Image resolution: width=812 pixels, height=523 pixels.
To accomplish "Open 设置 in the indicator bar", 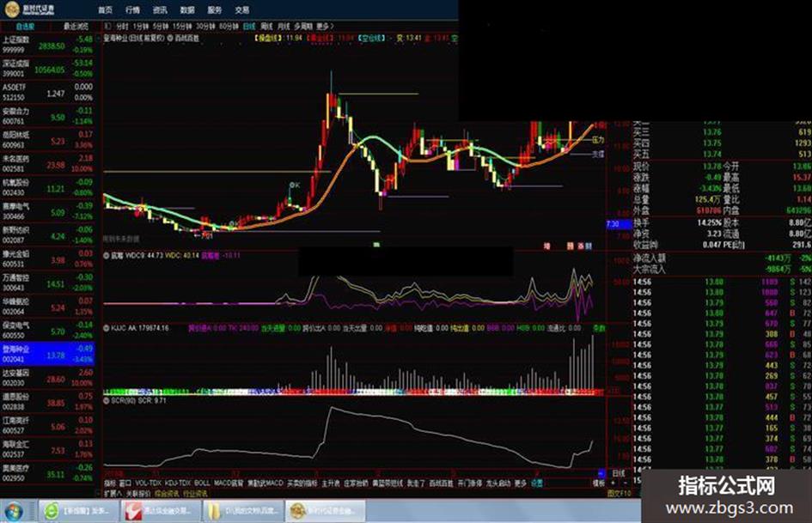I will [x=537, y=483].
